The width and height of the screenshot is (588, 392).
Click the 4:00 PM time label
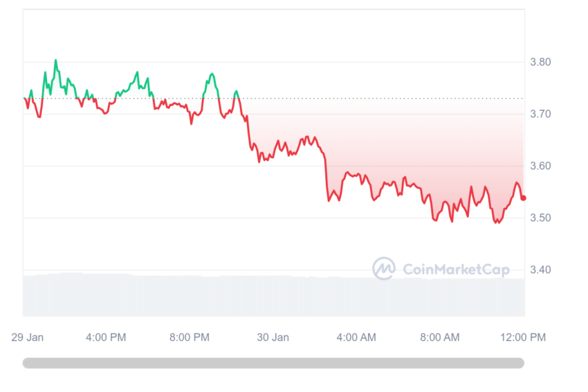106,337
